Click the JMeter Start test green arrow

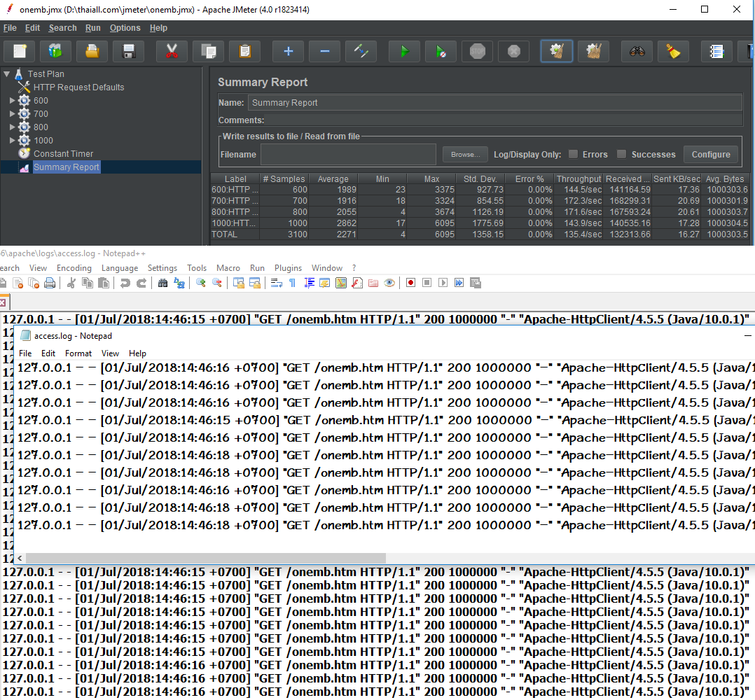pyautogui.click(x=404, y=52)
